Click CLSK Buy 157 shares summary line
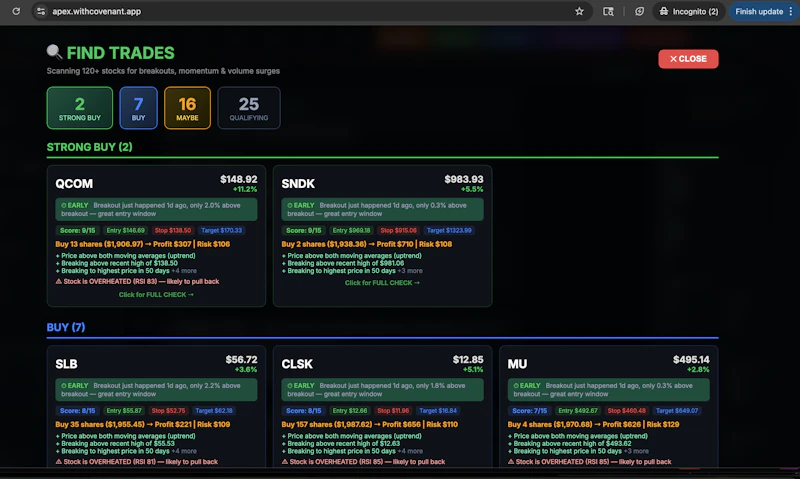Viewport: 800px width, 479px height. tap(369, 424)
